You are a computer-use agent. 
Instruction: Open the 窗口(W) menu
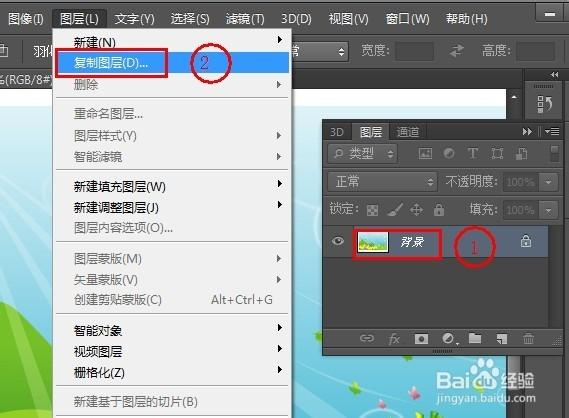click(408, 19)
